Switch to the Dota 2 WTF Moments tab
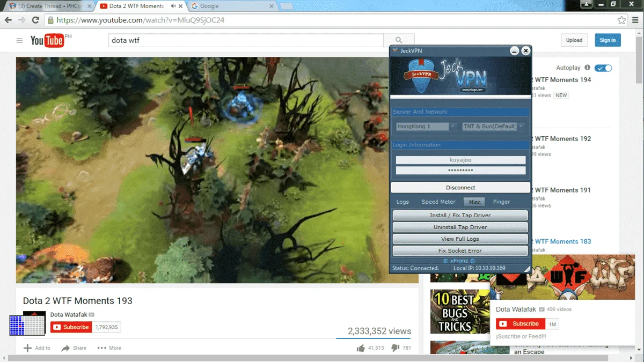The width and height of the screenshot is (644, 362). click(x=140, y=6)
